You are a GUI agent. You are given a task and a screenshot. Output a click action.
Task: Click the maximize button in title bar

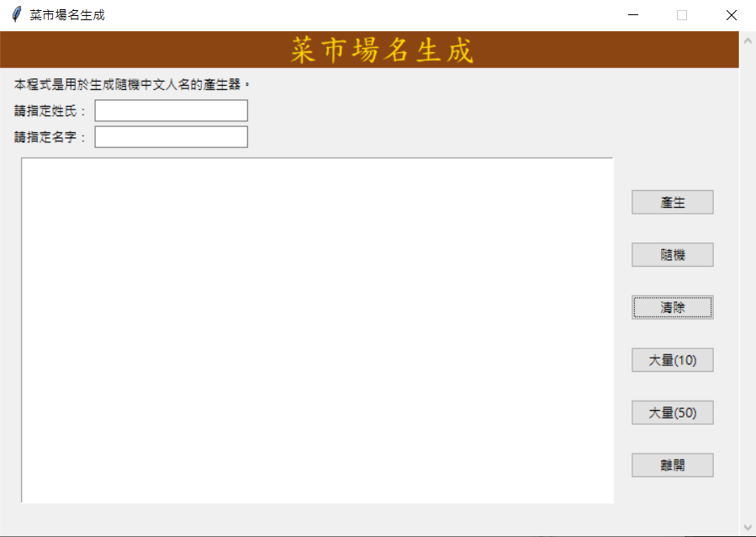pos(681,14)
